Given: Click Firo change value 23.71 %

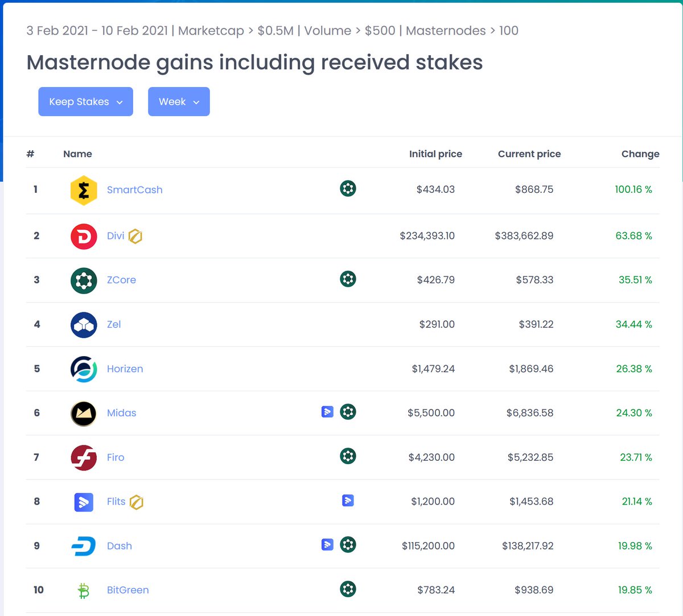Looking at the screenshot, I should click(x=636, y=458).
